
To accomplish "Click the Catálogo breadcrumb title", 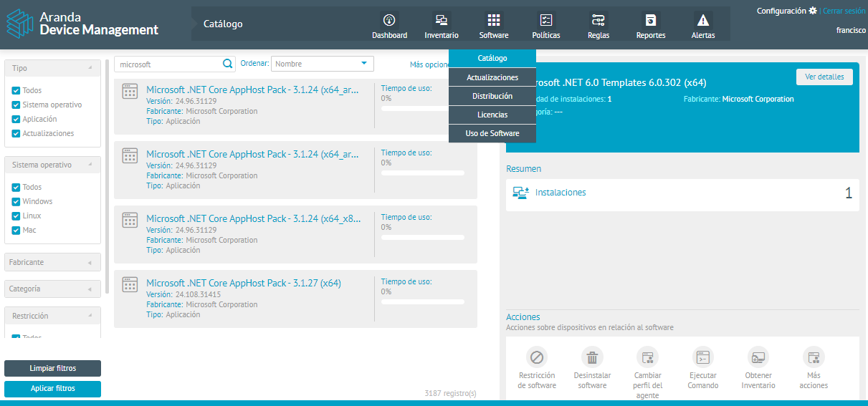I will coord(223,24).
